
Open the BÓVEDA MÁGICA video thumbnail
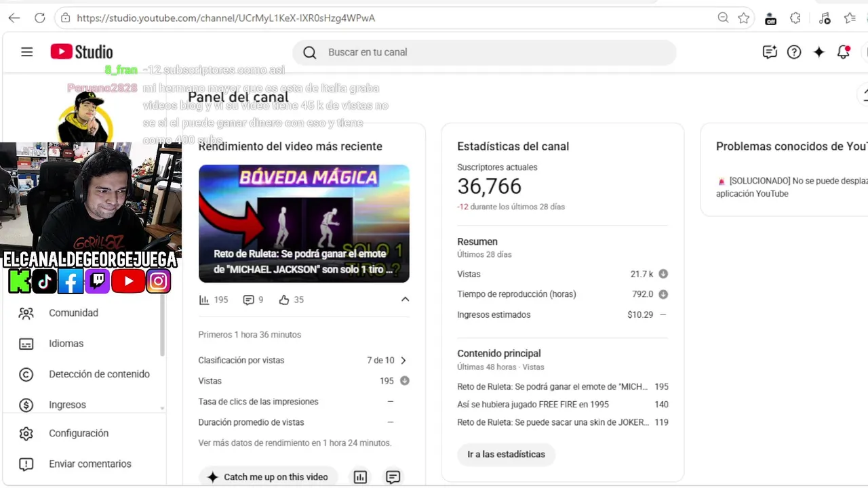click(x=304, y=224)
